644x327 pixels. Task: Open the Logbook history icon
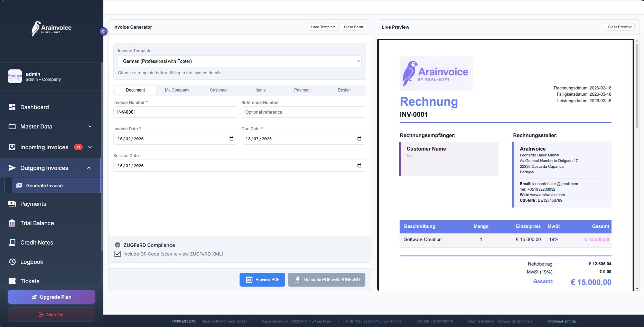coord(11,262)
